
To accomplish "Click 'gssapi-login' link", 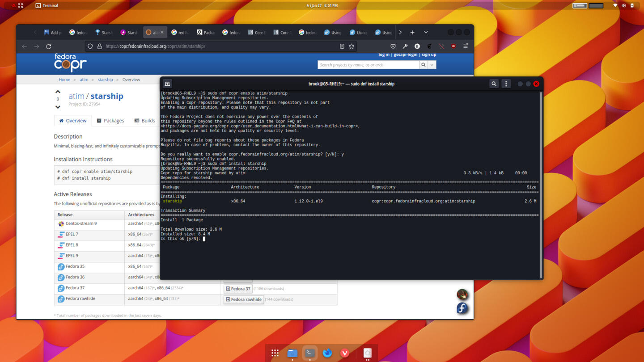I will 405,55.
